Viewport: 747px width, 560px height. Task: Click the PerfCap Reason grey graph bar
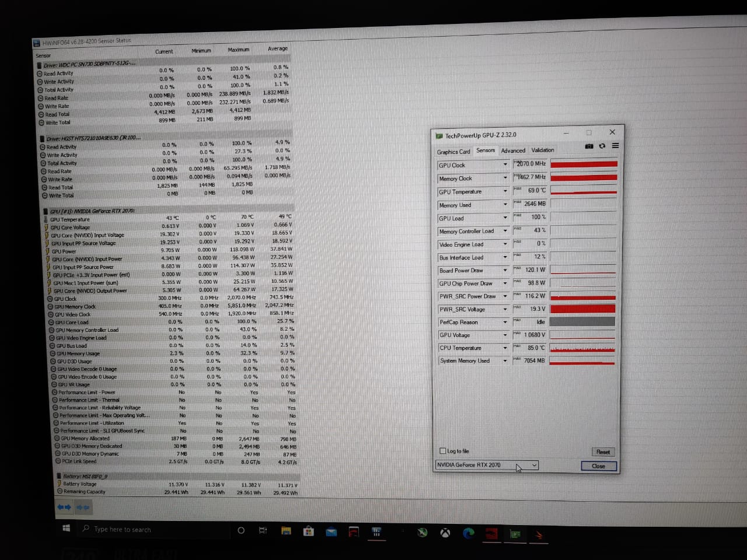(x=582, y=321)
